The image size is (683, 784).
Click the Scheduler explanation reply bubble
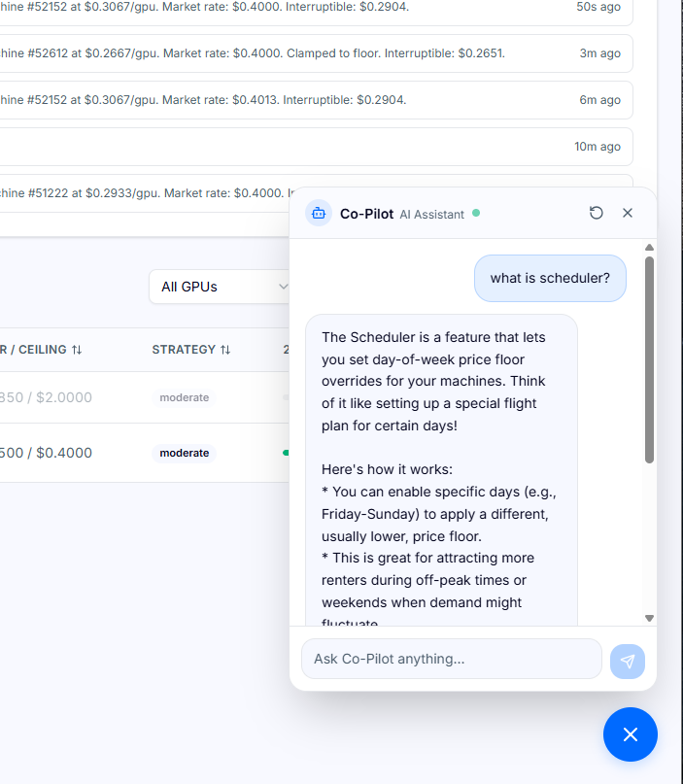pyautogui.click(x=441, y=470)
